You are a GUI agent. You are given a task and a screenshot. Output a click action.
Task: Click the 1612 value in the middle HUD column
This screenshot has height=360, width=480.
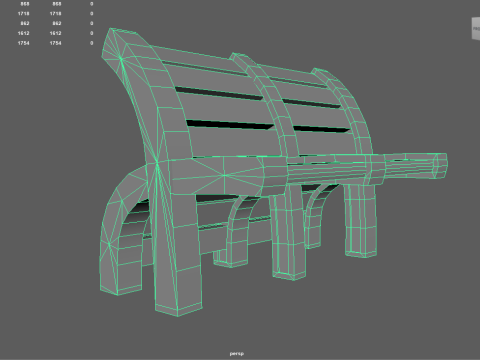(55, 33)
